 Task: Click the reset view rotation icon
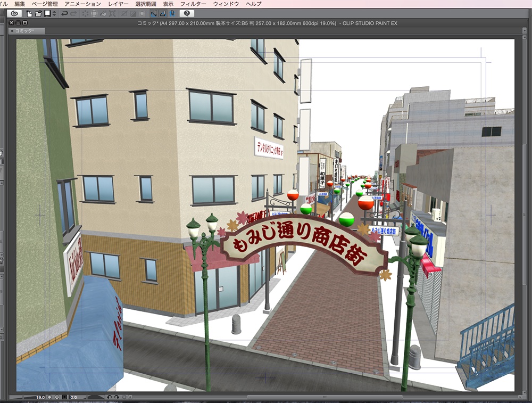tap(124, 397)
